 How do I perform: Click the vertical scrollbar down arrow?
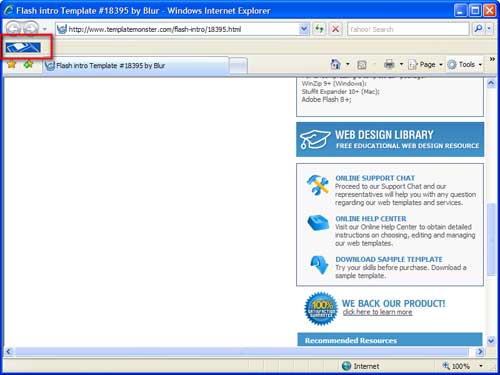pos(491,341)
